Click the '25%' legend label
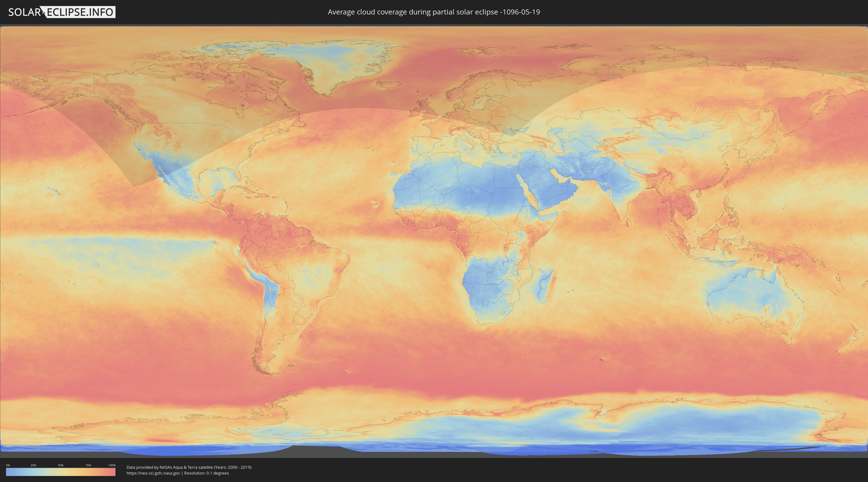The height and width of the screenshot is (482, 868). click(x=33, y=465)
